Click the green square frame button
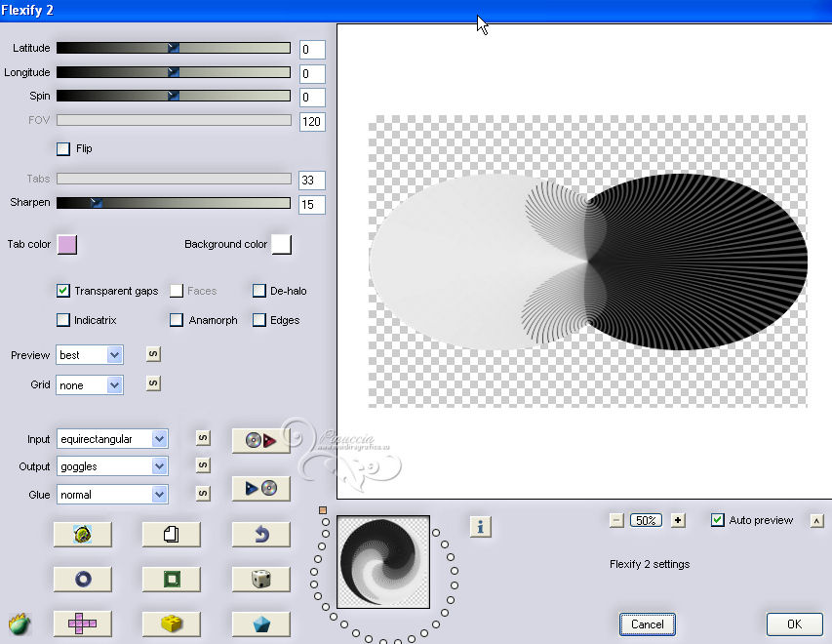Image resolution: width=832 pixels, height=644 pixels. [172, 580]
